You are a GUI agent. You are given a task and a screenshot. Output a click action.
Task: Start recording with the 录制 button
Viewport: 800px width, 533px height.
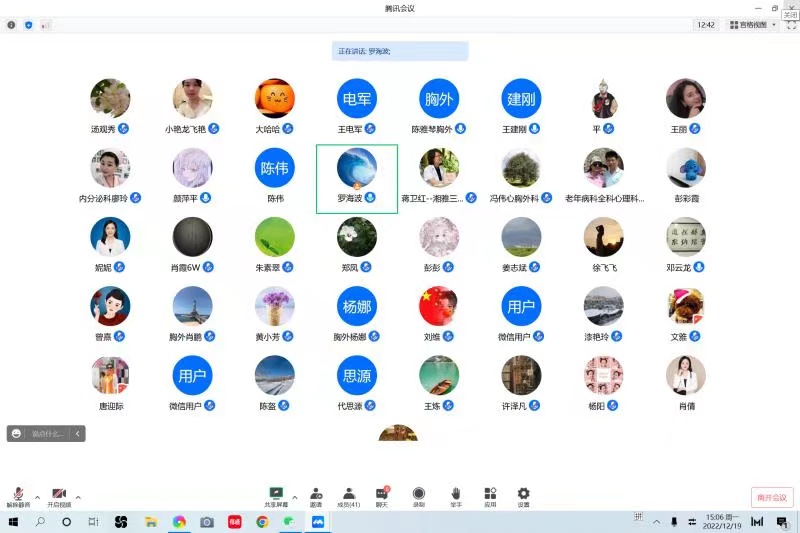pyautogui.click(x=418, y=496)
